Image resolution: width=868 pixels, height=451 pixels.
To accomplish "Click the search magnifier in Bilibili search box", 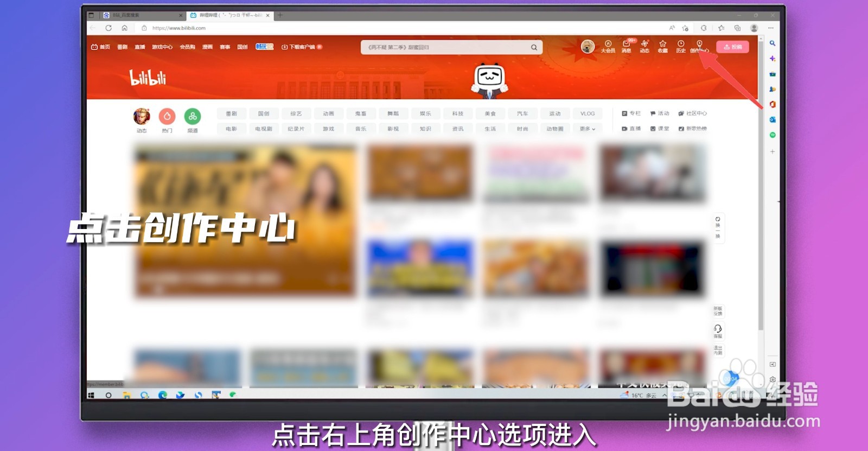I will point(534,47).
